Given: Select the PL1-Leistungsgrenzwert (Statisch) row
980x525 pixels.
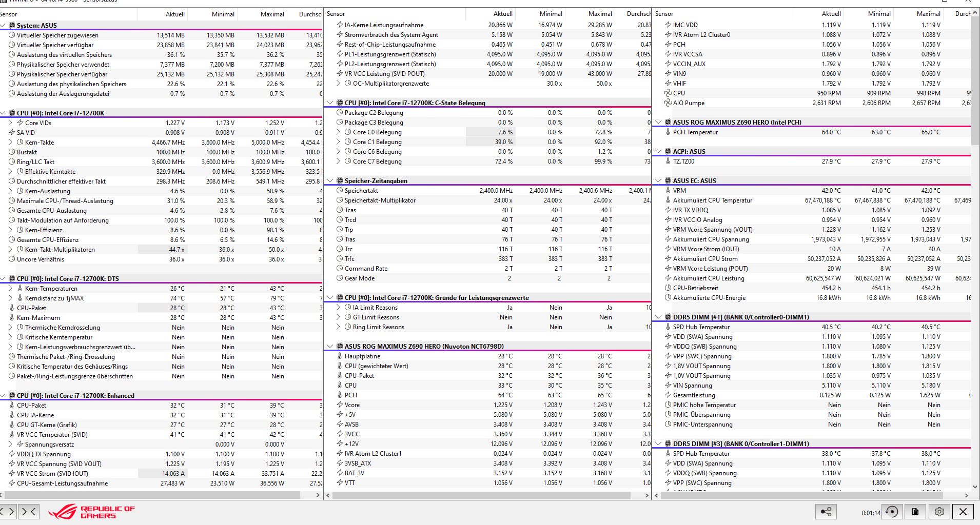Looking at the screenshot, I should [487, 54].
